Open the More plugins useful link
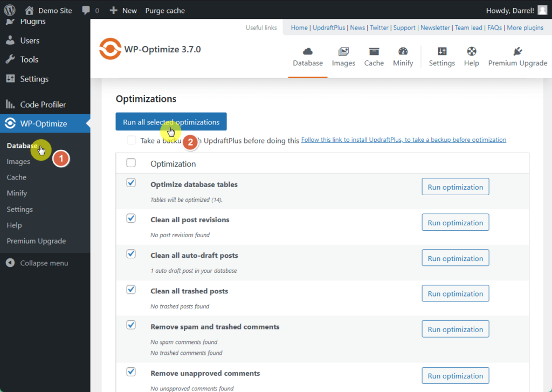The height and width of the screenshot is (392, 552). [525, 27]
